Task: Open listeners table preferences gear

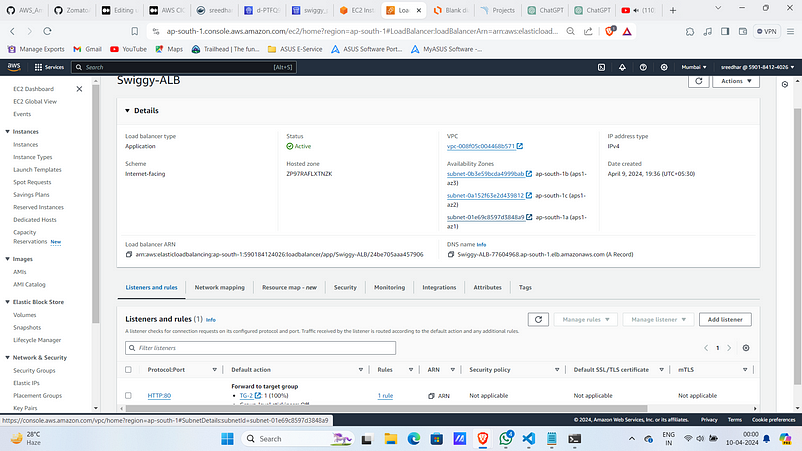Action: [x=746, y=348]
